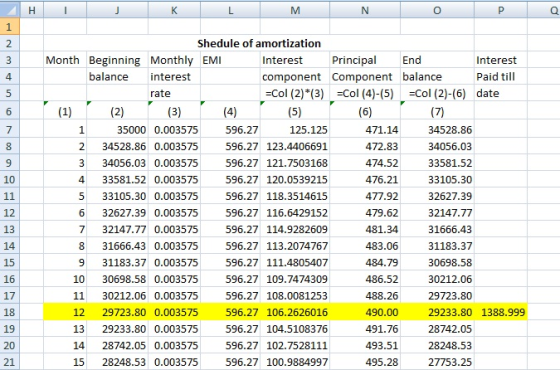Click the 'Beginning' header cell
Screen dimensions: 560x370
pyautogui.click(x=117, y=60)
